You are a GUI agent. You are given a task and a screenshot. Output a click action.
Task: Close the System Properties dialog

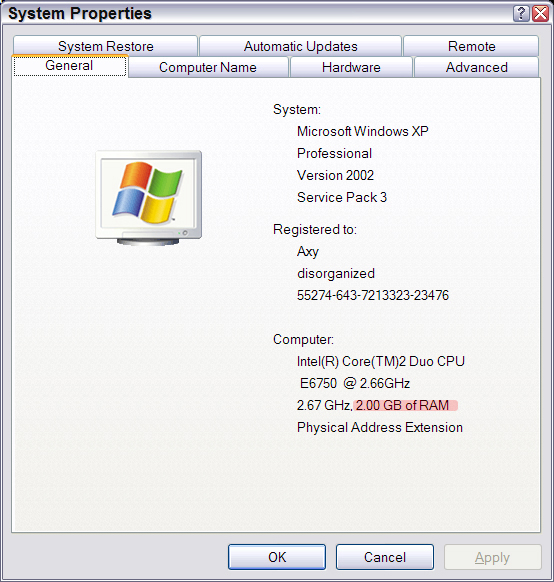(541, 14)
